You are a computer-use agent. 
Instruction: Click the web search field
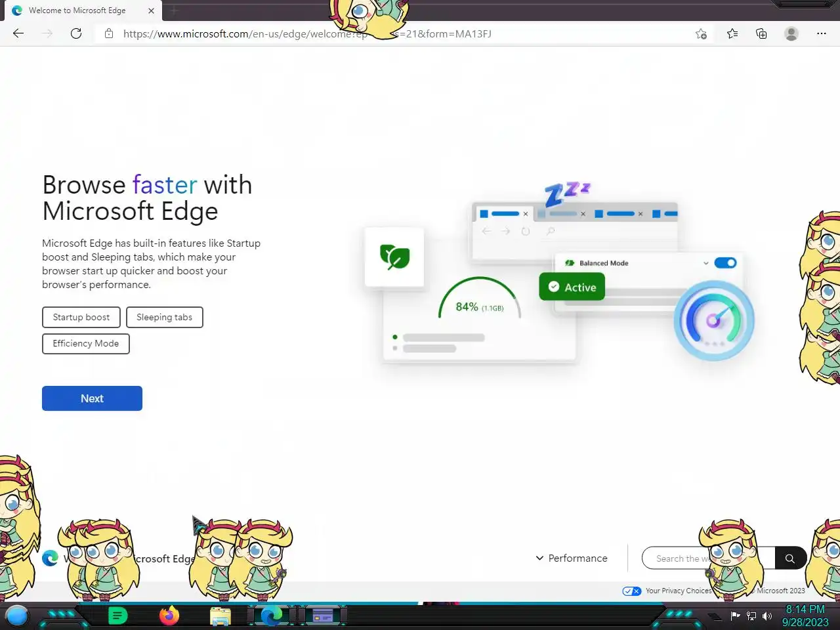(x=709, y=558)
